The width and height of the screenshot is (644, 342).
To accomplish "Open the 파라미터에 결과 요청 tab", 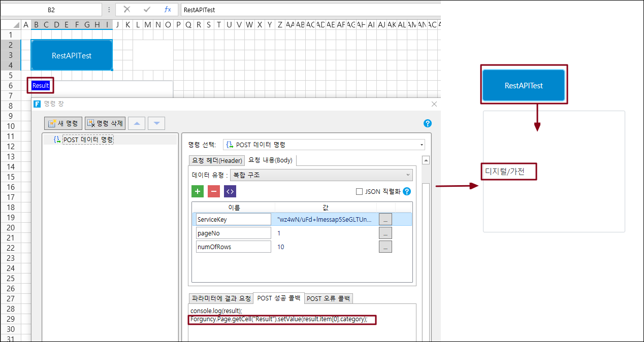I will (x=220, y=298).
